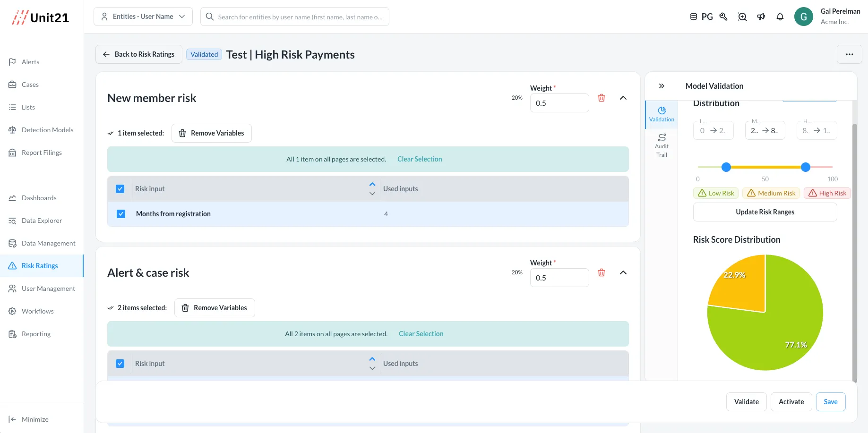Open Gal Perelman profile avatar
Viewport: 868px width, 433px height.
click(x=803, y=17)
